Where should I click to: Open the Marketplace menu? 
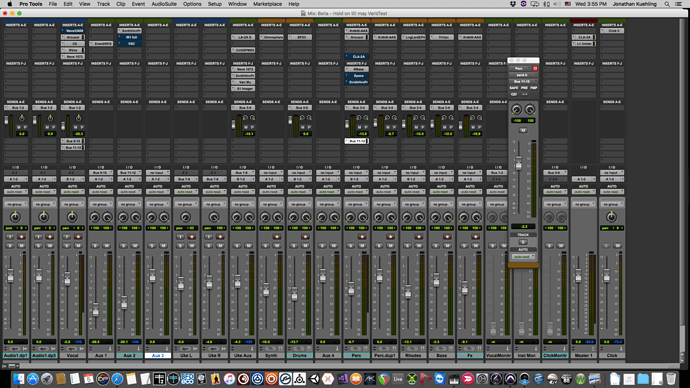coord(268,4)
